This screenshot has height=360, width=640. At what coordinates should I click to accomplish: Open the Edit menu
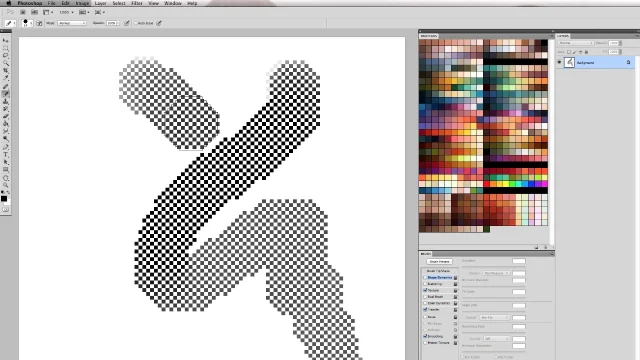pos(65,3)
